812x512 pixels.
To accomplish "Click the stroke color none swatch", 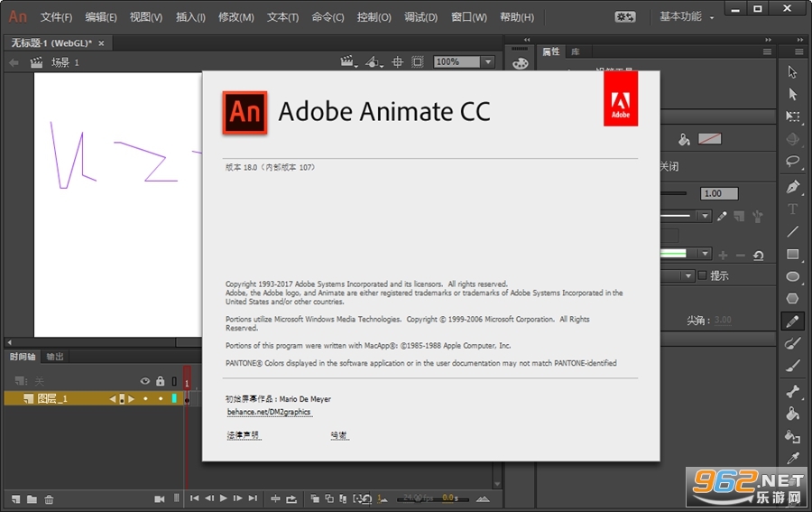I will [x=709, y=139].
